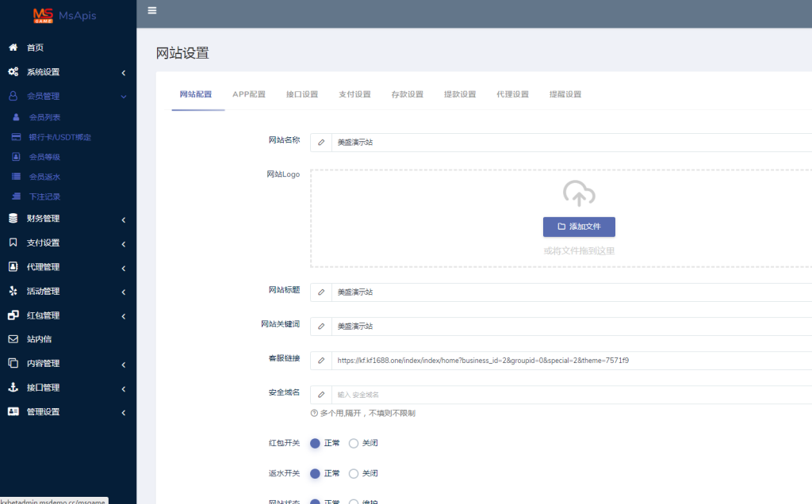812x504 pixels.
Task: Click the home icon beside 首页
Action: 13,47
